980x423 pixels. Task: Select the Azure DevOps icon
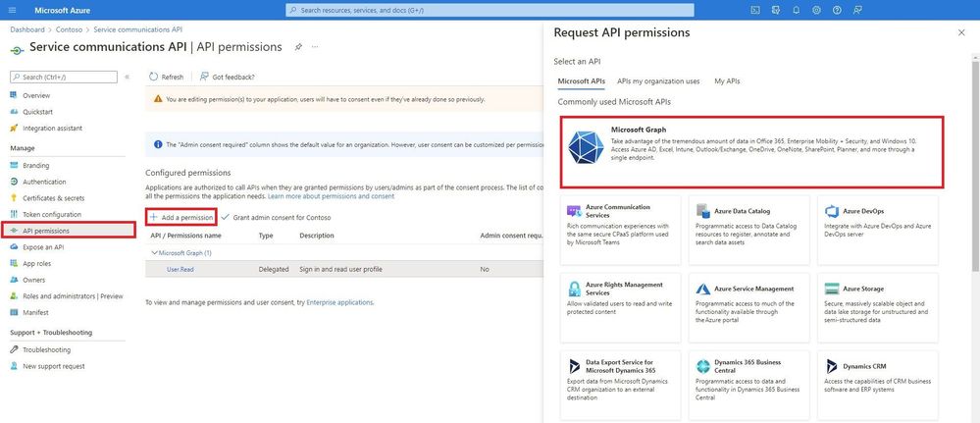[832, 211]
